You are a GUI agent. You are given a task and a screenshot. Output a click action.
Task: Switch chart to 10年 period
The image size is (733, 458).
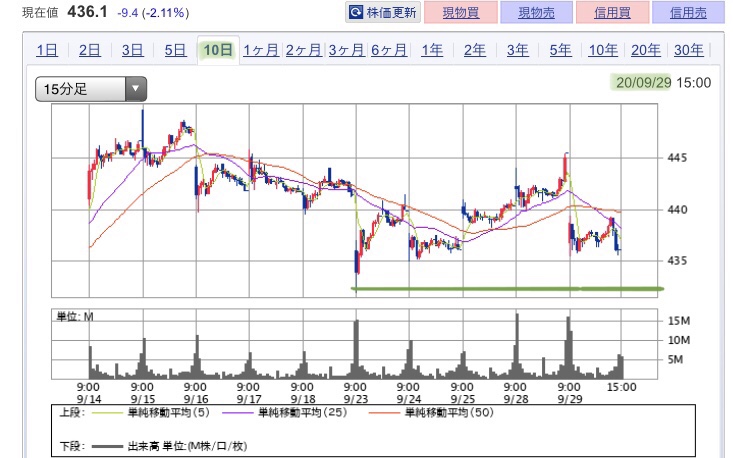(603, 50)
